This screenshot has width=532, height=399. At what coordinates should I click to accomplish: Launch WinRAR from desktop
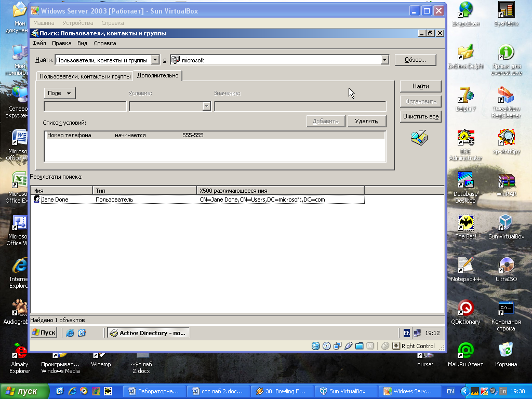click(x=506, y=184)
